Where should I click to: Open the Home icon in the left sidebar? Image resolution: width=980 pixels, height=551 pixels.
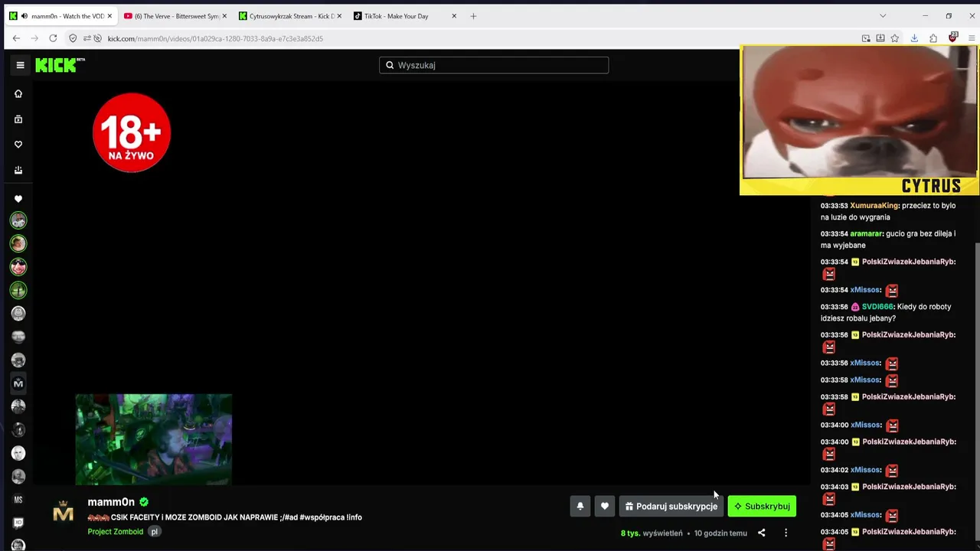tap(18, 93)
